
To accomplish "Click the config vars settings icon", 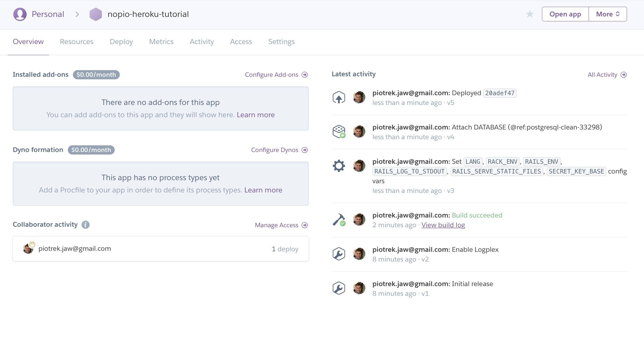I will (x=339, y=165).
